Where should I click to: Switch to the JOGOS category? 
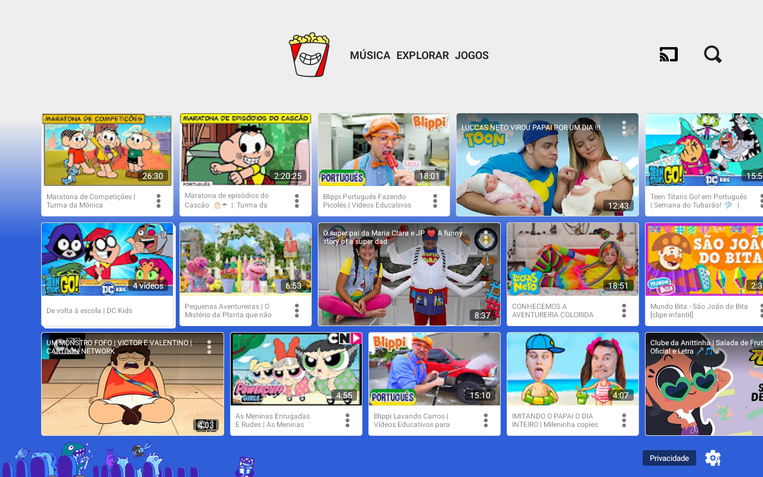pyautogui.click(x=472, y=55)
